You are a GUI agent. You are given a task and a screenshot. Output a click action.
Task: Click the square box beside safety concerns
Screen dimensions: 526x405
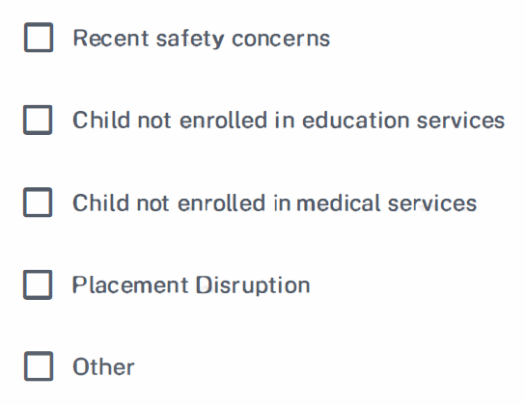[x=38, y=37]
